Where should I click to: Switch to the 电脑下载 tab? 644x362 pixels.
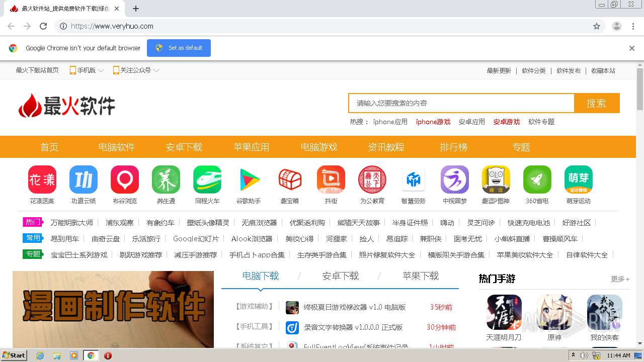click(x=261, y=276)
